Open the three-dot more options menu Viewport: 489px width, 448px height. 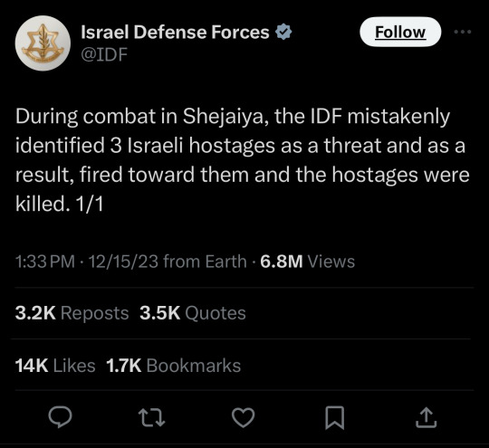462,32
